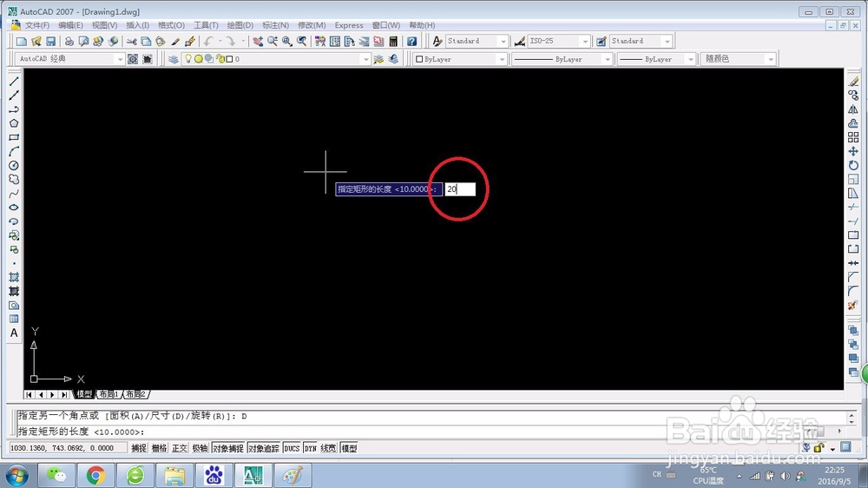Select the Multiline Text tool

pos(14,333)
